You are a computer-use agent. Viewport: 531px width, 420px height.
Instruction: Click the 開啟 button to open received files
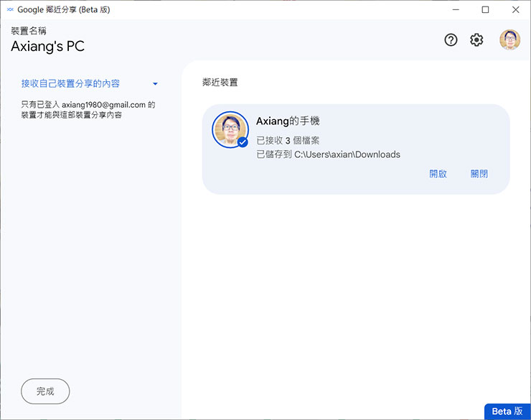(x=438, y=174)
